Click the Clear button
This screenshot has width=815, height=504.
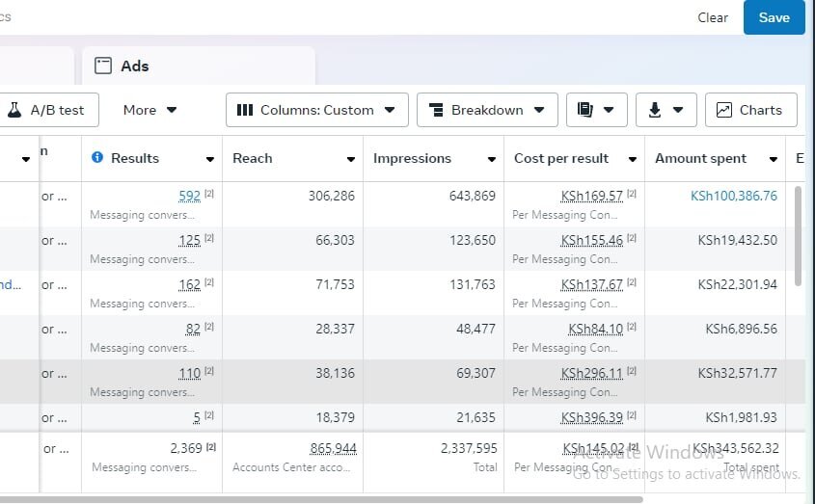click(x=713, y=17)
